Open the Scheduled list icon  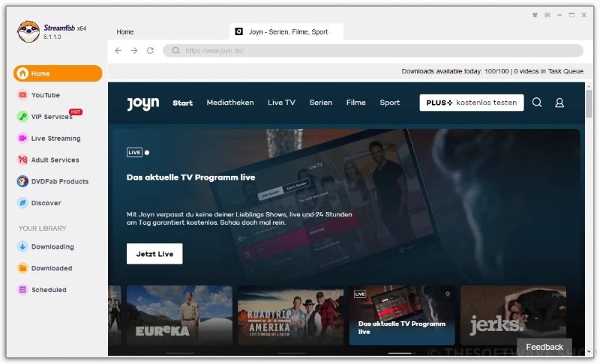(22, 290)
